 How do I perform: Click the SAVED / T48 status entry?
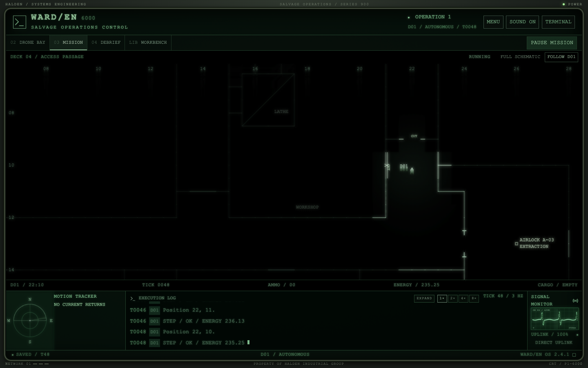tap(31, 355)
